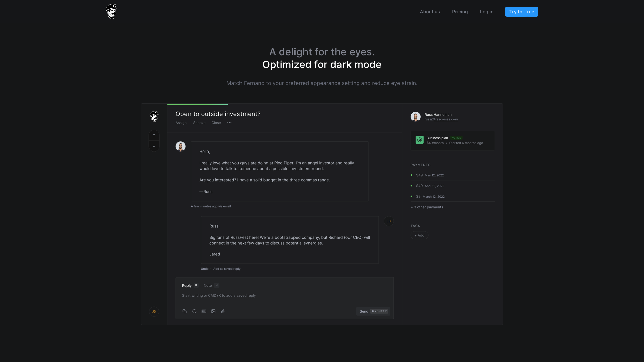This screenshot has width=644, height=362.
Task: Go to next conversation with down arrow
Action: 154,146
